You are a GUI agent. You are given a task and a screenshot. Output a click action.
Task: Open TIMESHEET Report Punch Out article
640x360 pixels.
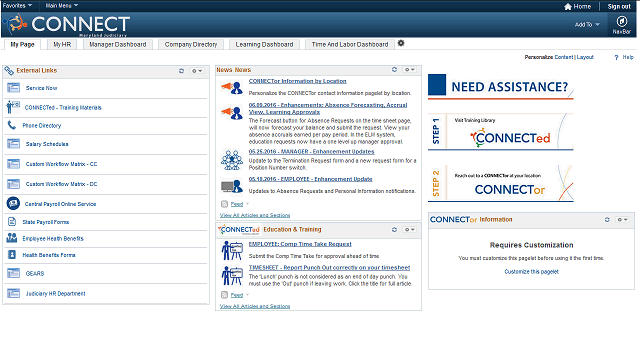(x=329, y=268)
